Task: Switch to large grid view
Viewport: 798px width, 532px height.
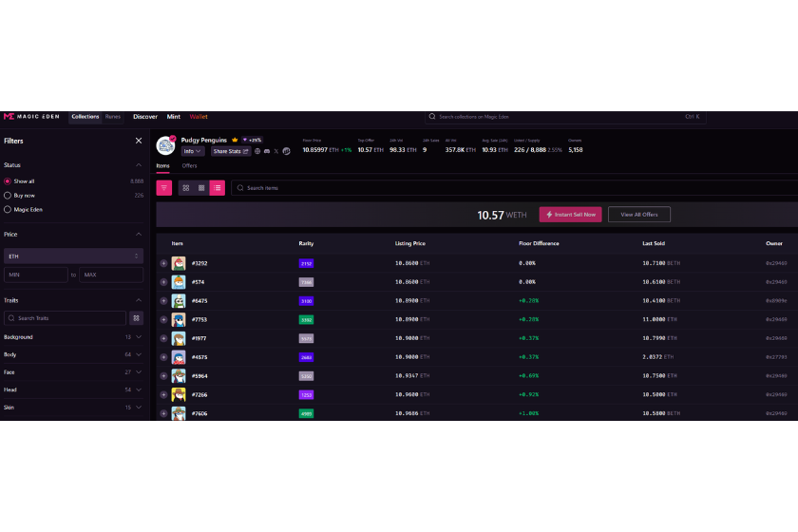Action: (x=186, y=188)
